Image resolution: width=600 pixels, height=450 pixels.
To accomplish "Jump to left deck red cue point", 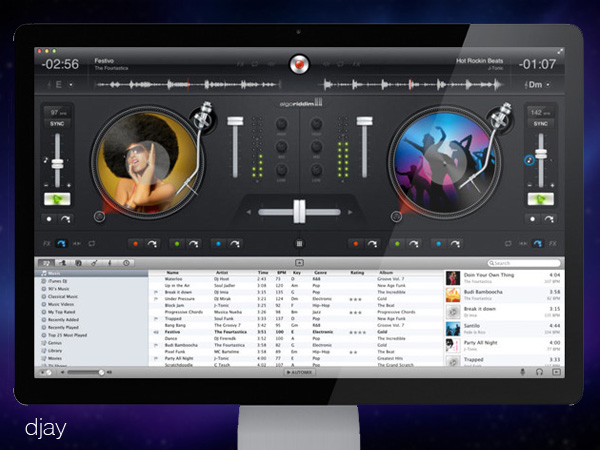I will click(x=152, y=243).
